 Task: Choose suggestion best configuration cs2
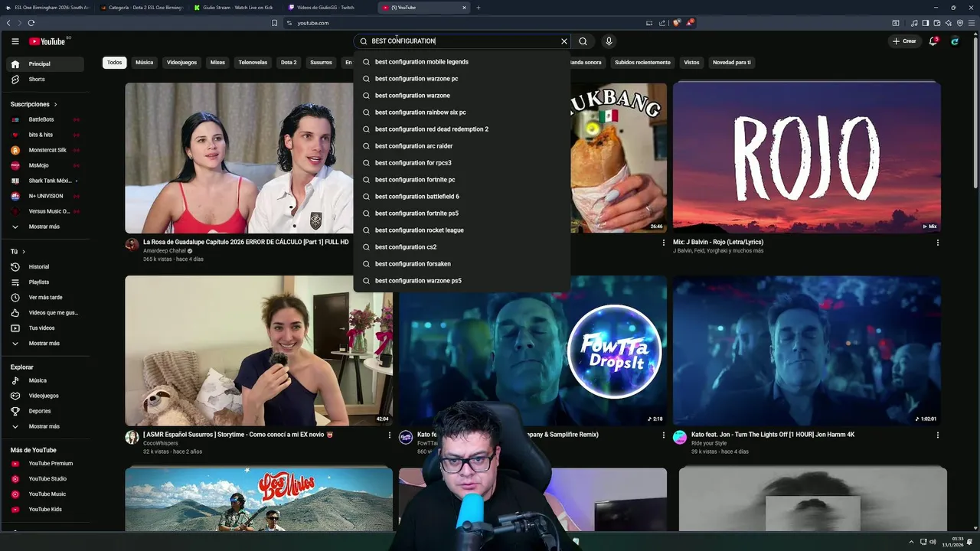(x=462, y=247)
